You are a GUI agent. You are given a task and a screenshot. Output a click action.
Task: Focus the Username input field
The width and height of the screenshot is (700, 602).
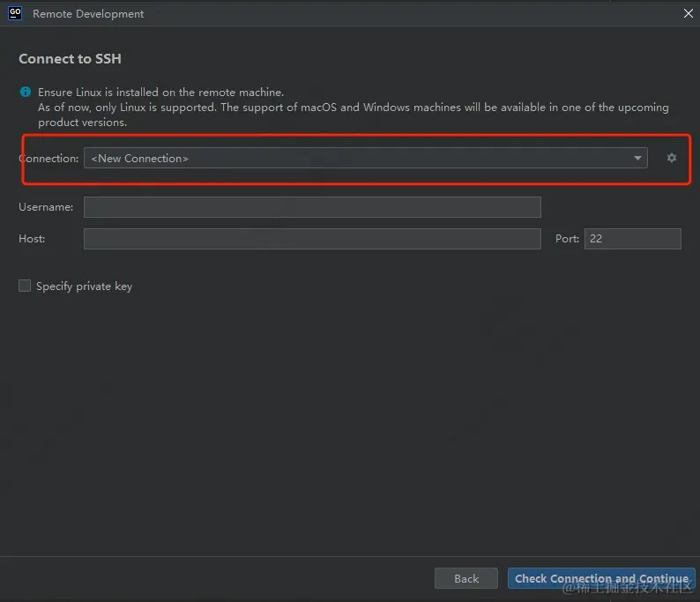[x=312, y=207]
